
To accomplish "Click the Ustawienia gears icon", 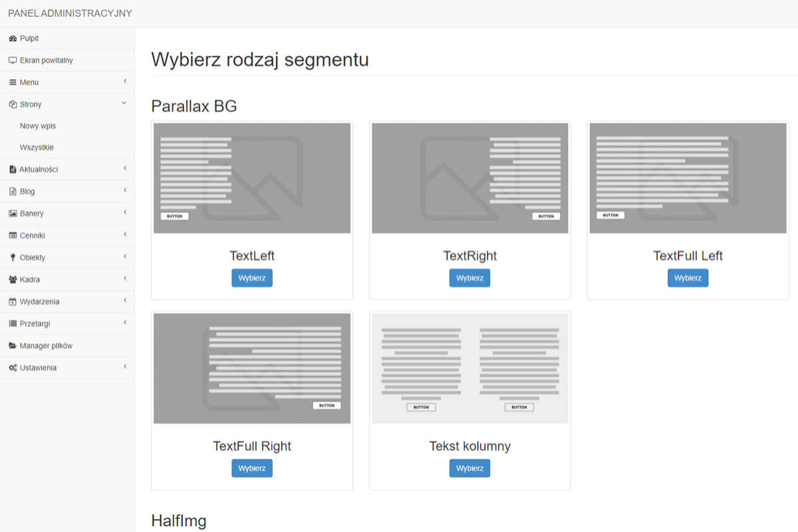I will [x=13, y=368].
